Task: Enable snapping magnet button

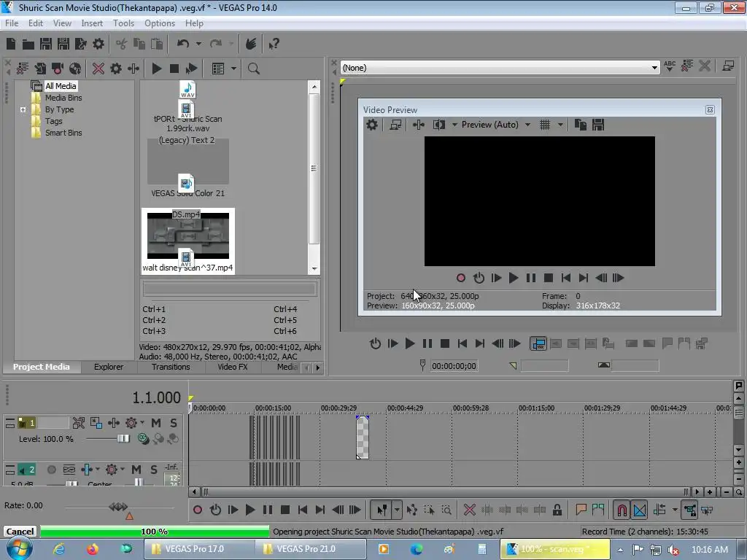Action: 622,510
